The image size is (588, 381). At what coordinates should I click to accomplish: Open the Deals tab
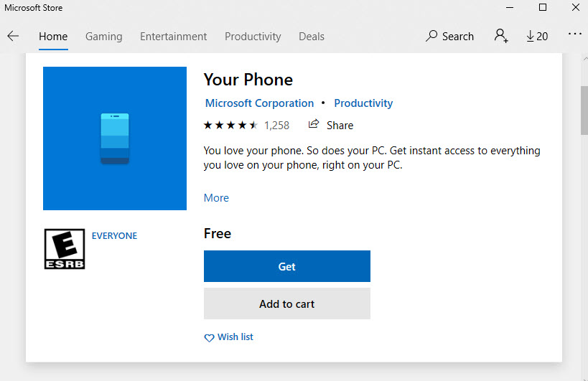(312, 37)
